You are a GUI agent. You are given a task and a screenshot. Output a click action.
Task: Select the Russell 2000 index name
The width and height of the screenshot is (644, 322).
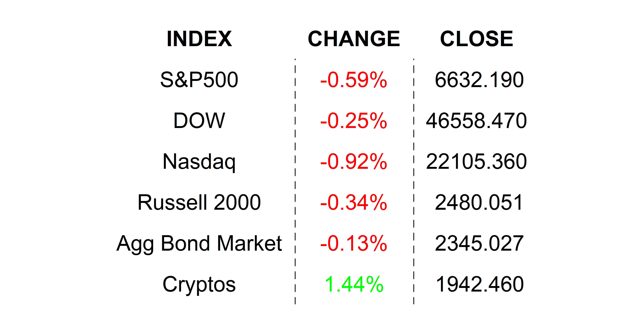pos(199,202)
